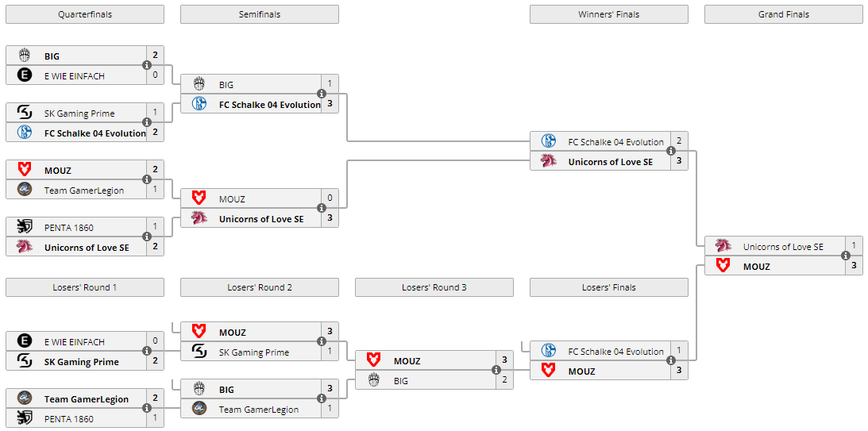This screenshot has width=868, height=431.
Task: Click SK Gaming Prime logo in Quarterfinals
Action: coord(24,114)
